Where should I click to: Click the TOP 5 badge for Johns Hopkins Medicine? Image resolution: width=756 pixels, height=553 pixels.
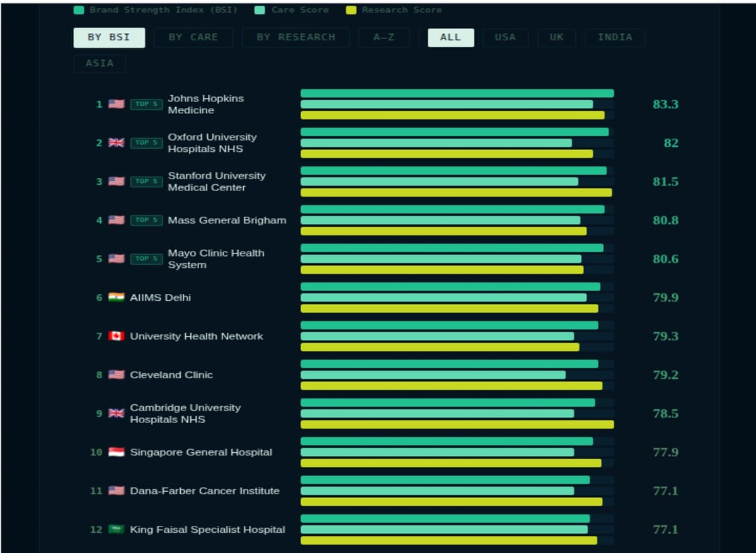146,105
